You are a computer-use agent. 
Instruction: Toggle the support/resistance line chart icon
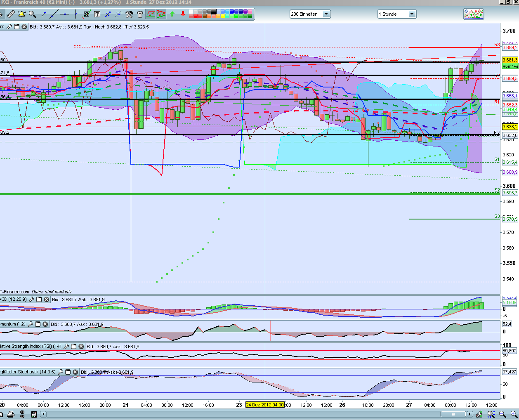[151, 14]
